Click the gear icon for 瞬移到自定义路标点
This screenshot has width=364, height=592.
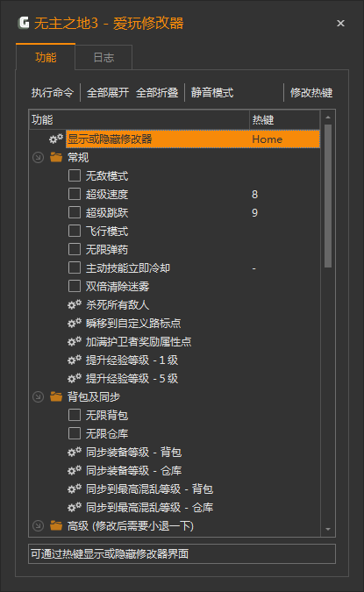click(75, 323)
